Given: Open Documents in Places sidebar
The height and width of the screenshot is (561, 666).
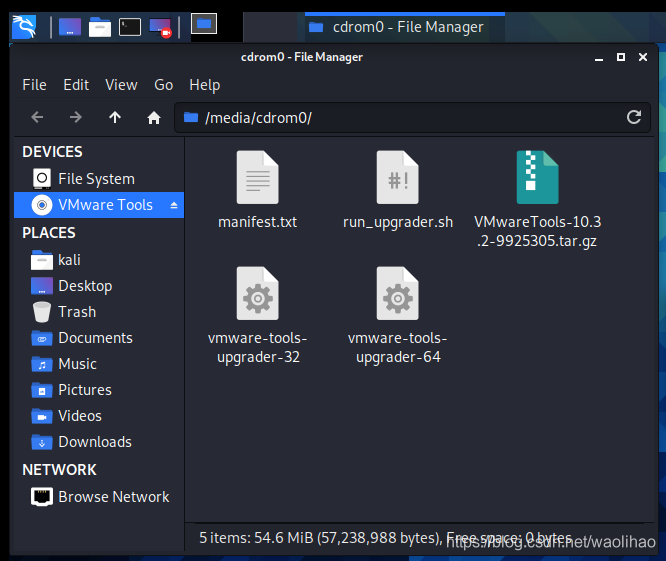Looking at the screenshot, I should point(99,338).
